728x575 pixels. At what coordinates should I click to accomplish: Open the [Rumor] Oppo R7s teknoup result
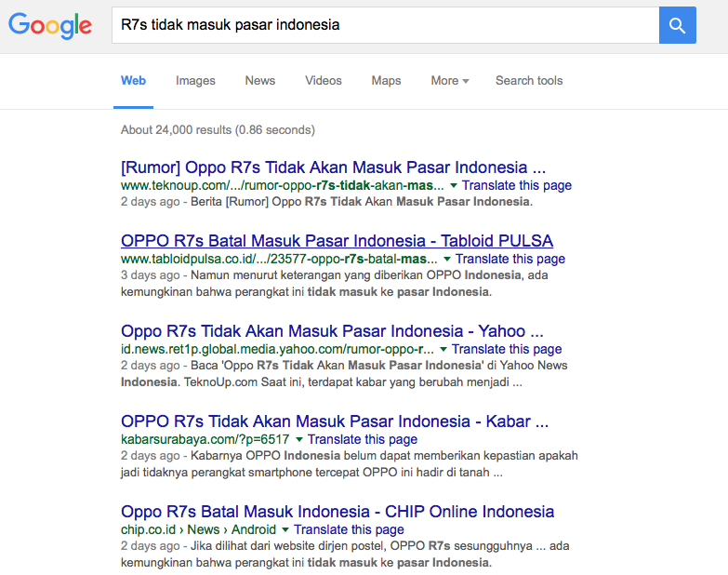click(x=334, y=167)
